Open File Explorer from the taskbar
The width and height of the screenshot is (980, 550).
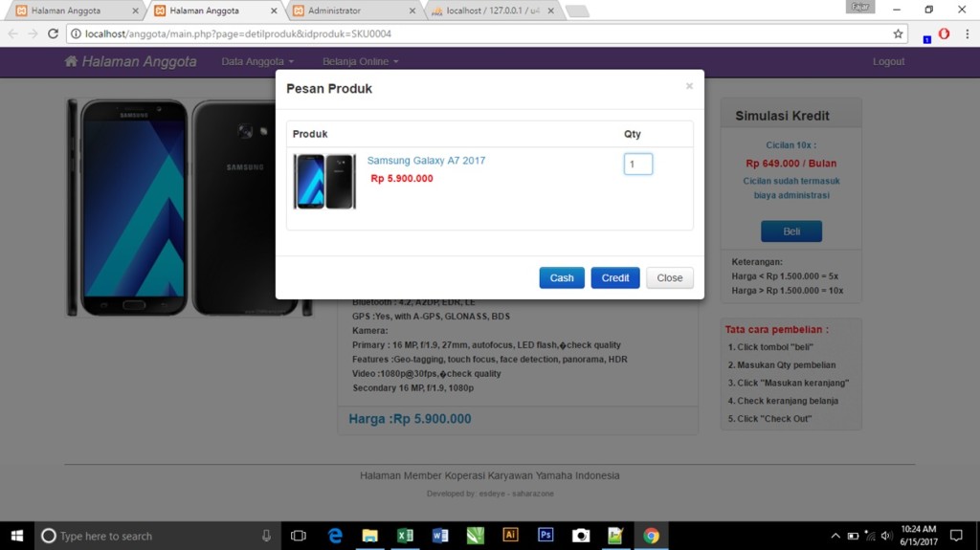370,536
